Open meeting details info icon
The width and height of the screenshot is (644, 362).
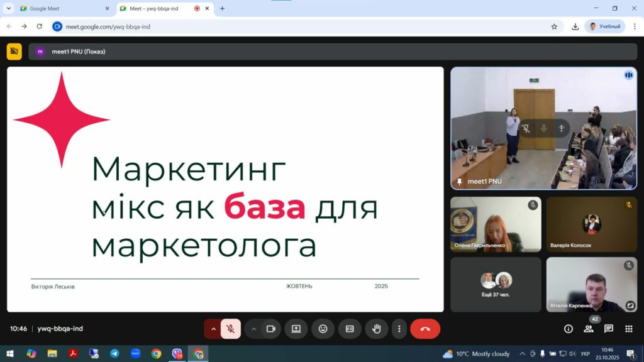pos(569,329)
